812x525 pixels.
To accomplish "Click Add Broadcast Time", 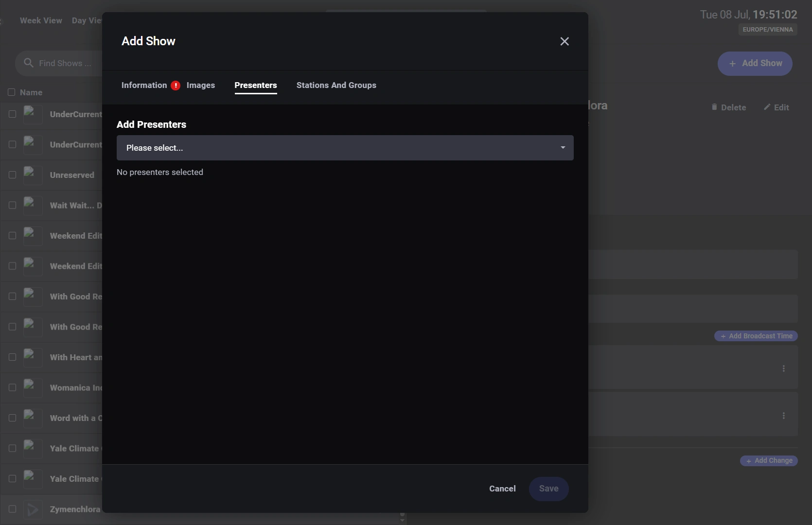I will [756, 336].
